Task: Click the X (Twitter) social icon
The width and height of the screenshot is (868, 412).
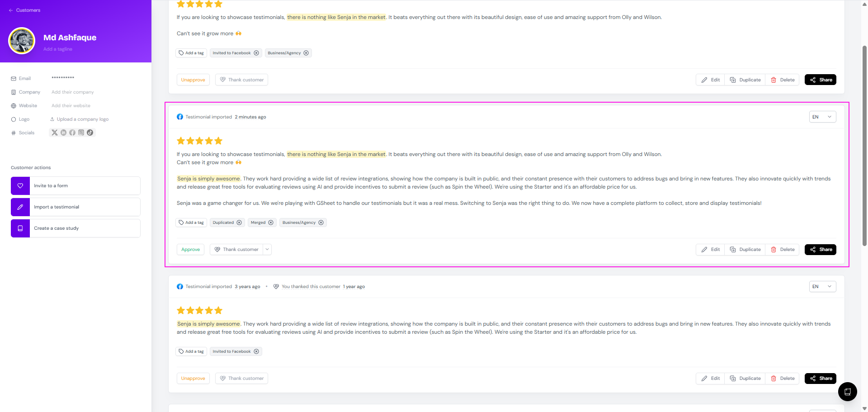Action: (55, 133)
